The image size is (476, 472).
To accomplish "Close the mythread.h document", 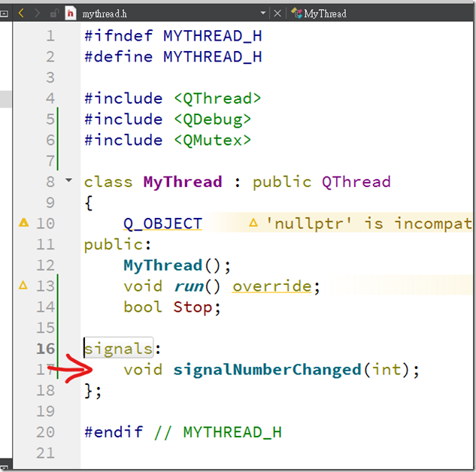I will coord(277,14).
